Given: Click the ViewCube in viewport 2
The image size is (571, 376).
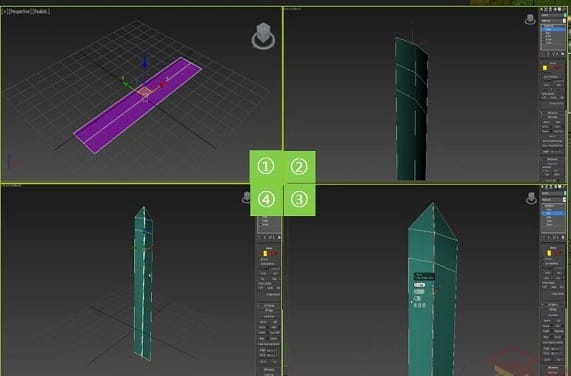Looking at the screenshot, I should 530,19.
